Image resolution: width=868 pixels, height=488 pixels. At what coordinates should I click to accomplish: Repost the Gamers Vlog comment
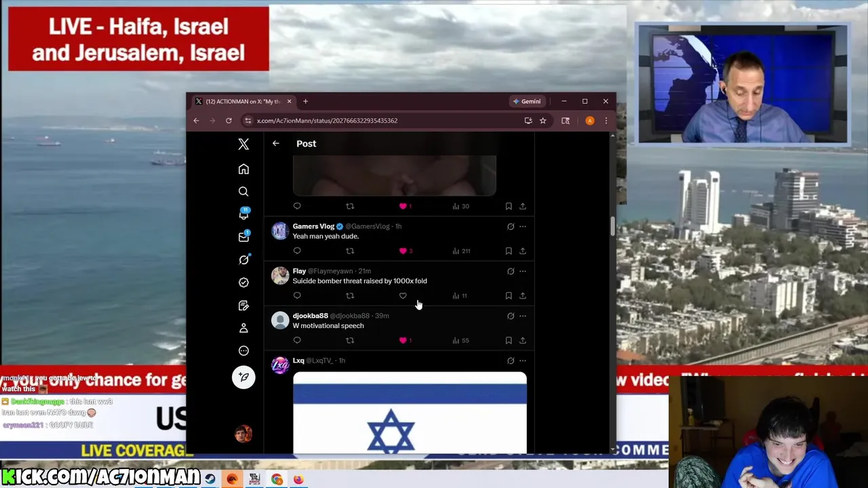[350, 251]
